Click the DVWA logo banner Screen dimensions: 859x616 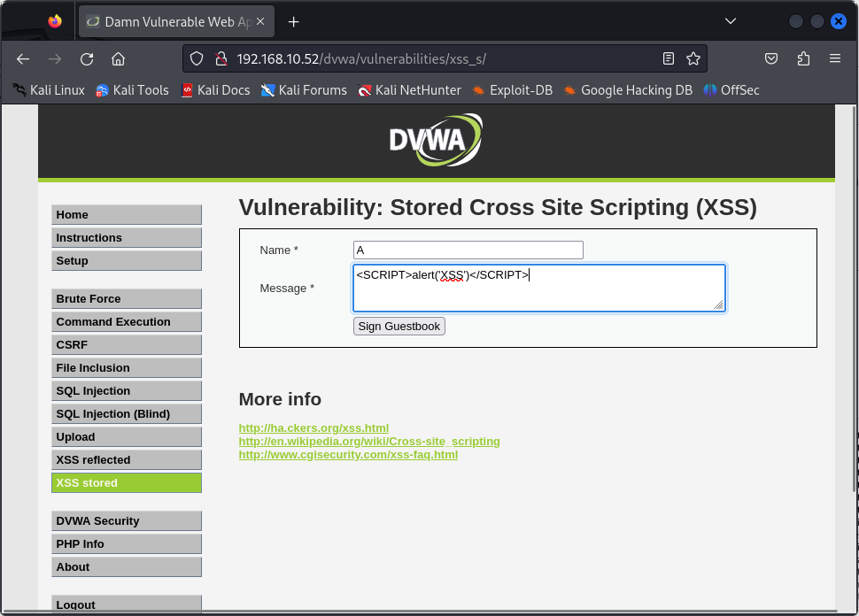click(x=436, y=140)
